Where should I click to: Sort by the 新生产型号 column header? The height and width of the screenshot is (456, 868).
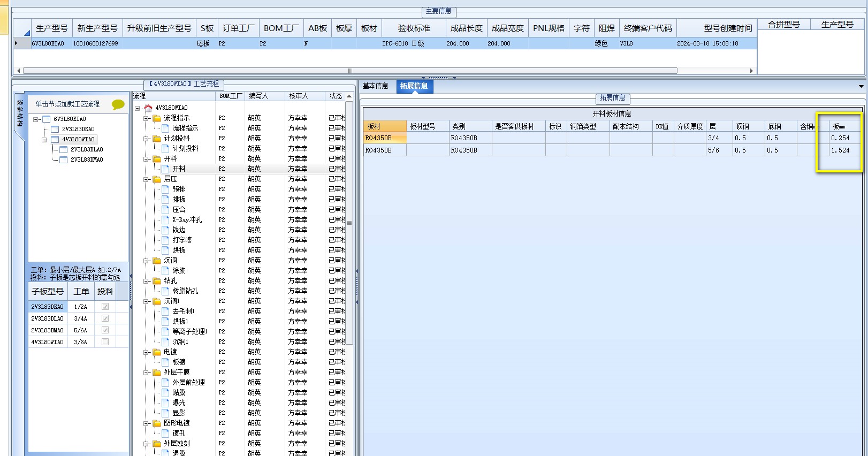pyautogui.click(x=97, y=28)
